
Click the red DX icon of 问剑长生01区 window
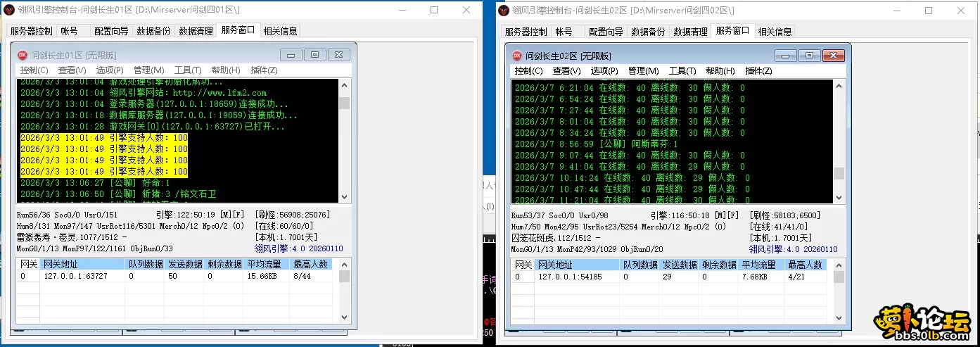[x=22, y=55]
